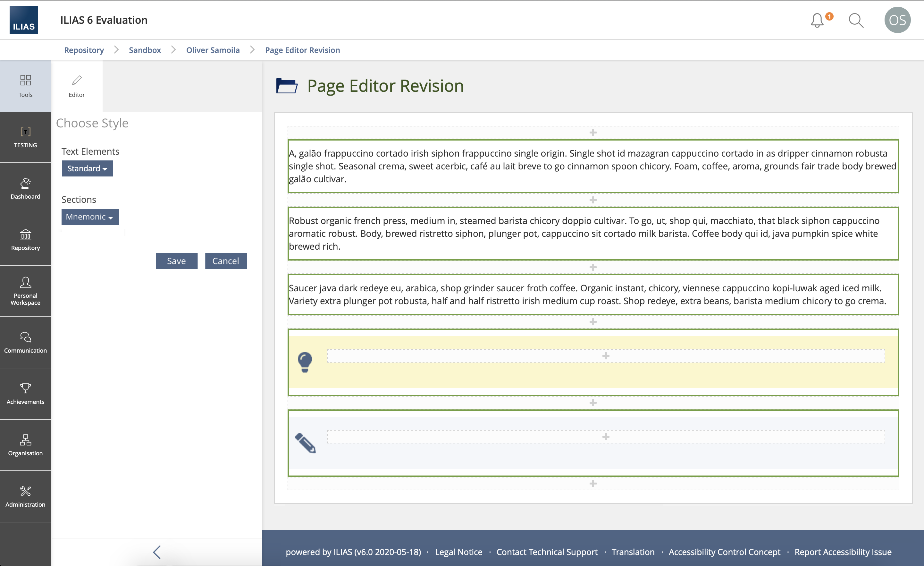Click the Cancel button
The width and height of the screenshot is (924, 566).
point(226,261)
